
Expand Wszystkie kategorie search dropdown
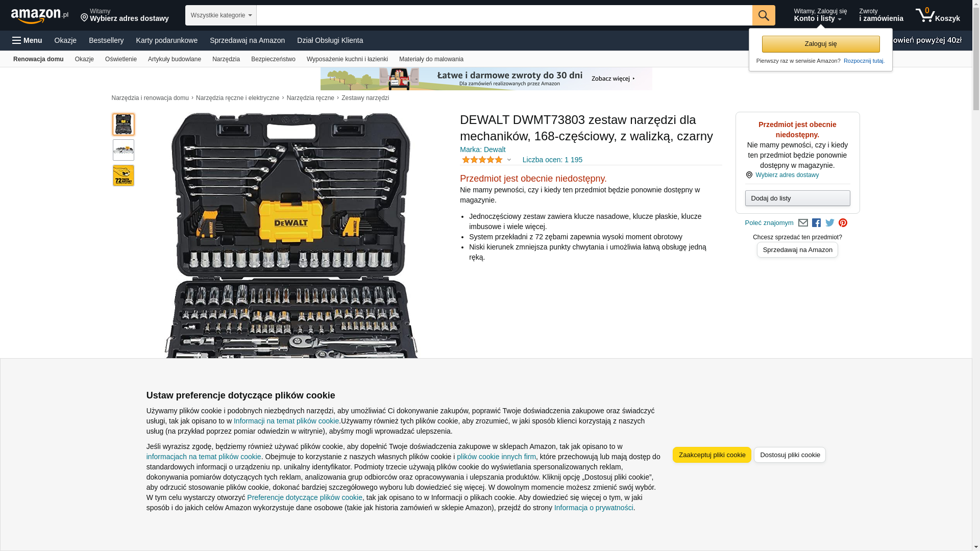pos(221,15)
